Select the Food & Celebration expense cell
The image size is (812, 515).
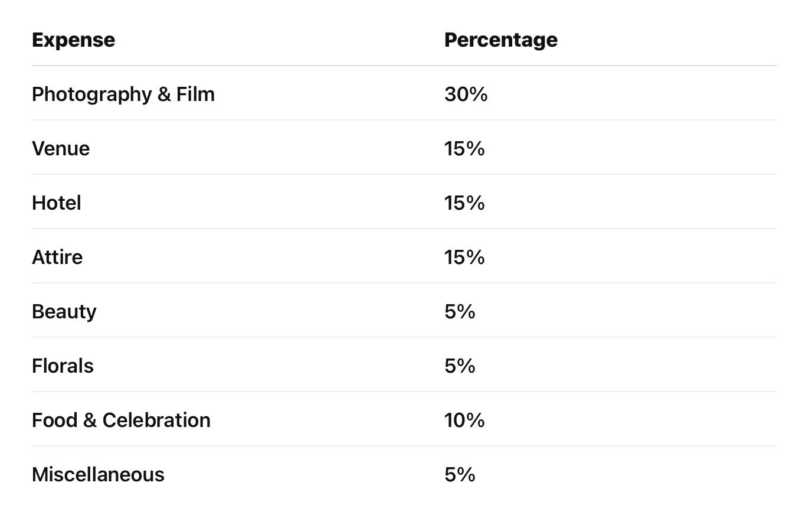click(121, 421)
